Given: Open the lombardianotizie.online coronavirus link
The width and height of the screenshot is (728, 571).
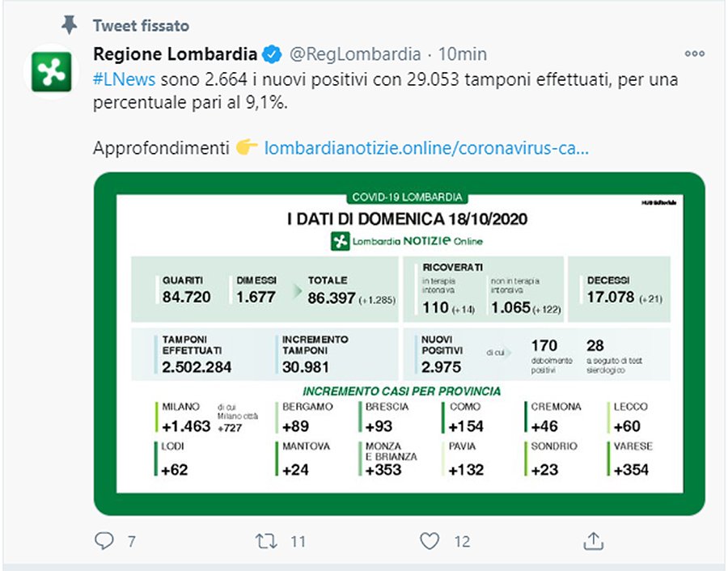Looking at the screenshot, I should coord(426,148).
